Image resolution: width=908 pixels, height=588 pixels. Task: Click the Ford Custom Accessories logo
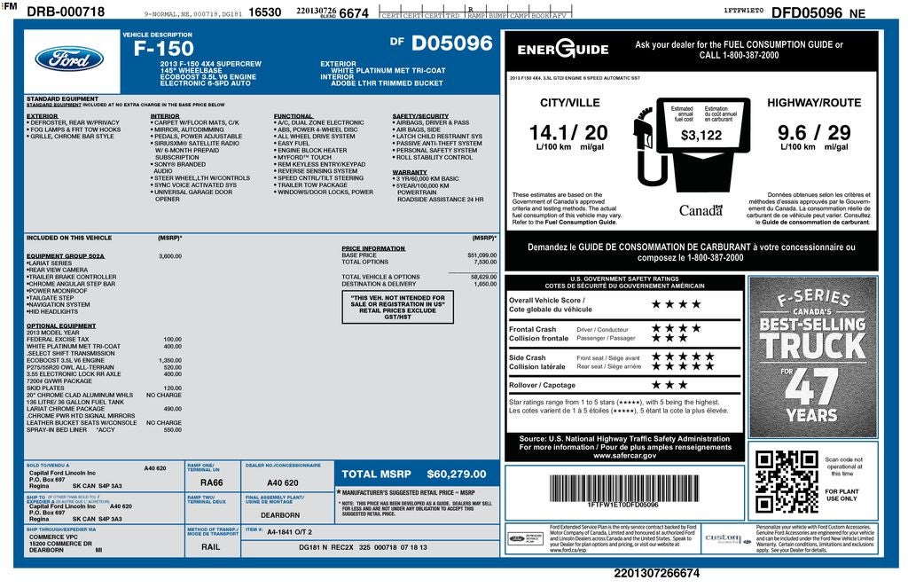click(x=723, y=538)
